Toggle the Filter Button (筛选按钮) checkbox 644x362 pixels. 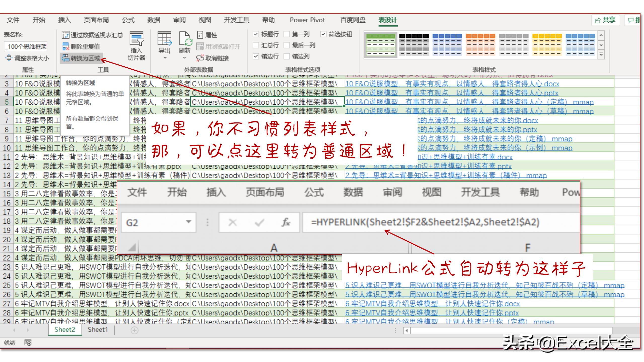(323, 34)
